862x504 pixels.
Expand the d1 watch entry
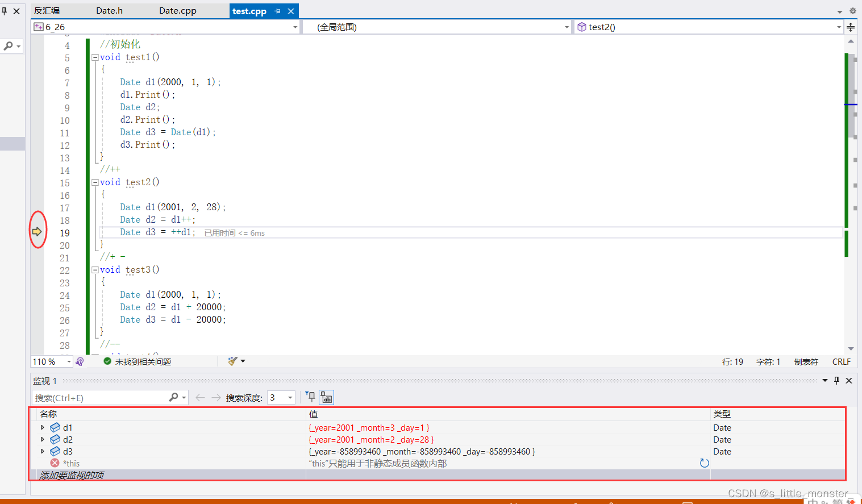coord(43,427)
